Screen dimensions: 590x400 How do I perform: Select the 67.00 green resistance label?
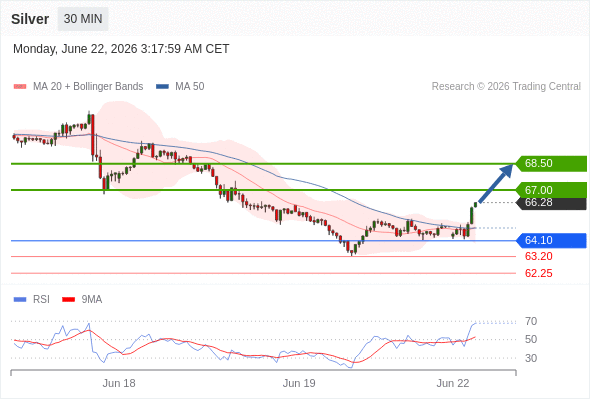[x=551, y=190]
